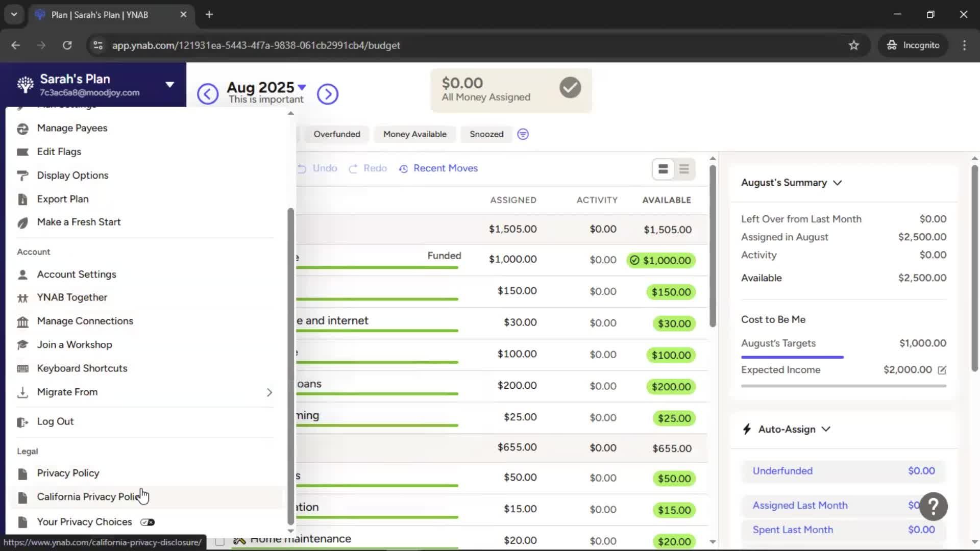Collapse the Auto-Assign section
The image size is (980, 551).
pyautogui.click(x=826, y=430)
